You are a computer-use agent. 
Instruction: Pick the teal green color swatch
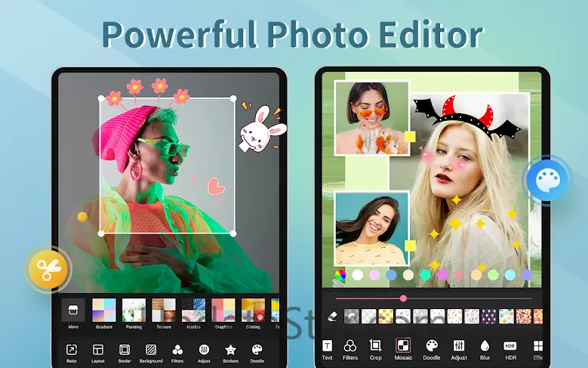[425, 275]
